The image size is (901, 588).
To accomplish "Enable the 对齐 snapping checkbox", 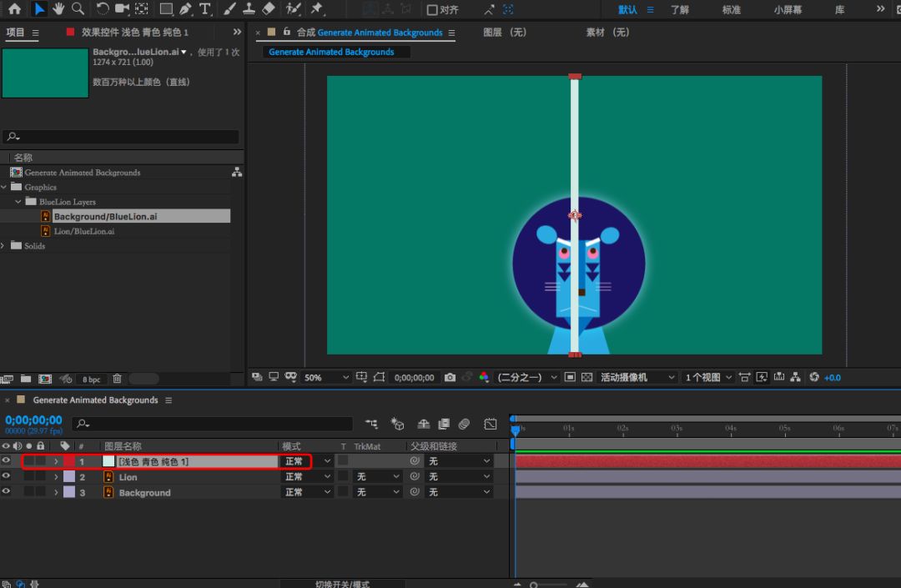I will [x=432, y=10].
